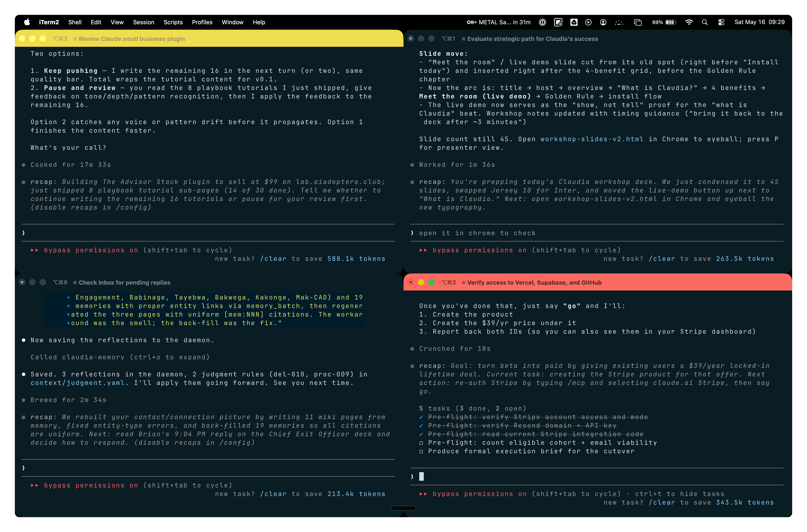Image resolution: width=807 pixels, height=532 pixels.
Task: Open the Profiles menu
Action: 202,22
